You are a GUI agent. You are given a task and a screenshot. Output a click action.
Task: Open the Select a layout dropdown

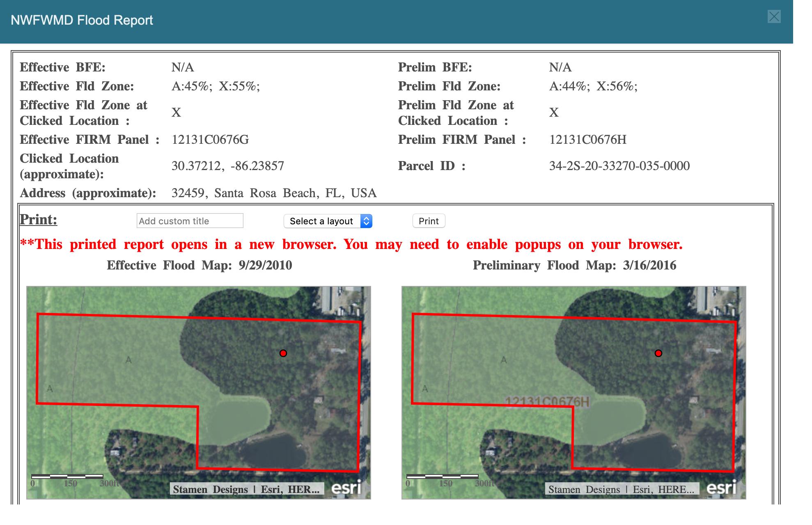tap(328, 221)
